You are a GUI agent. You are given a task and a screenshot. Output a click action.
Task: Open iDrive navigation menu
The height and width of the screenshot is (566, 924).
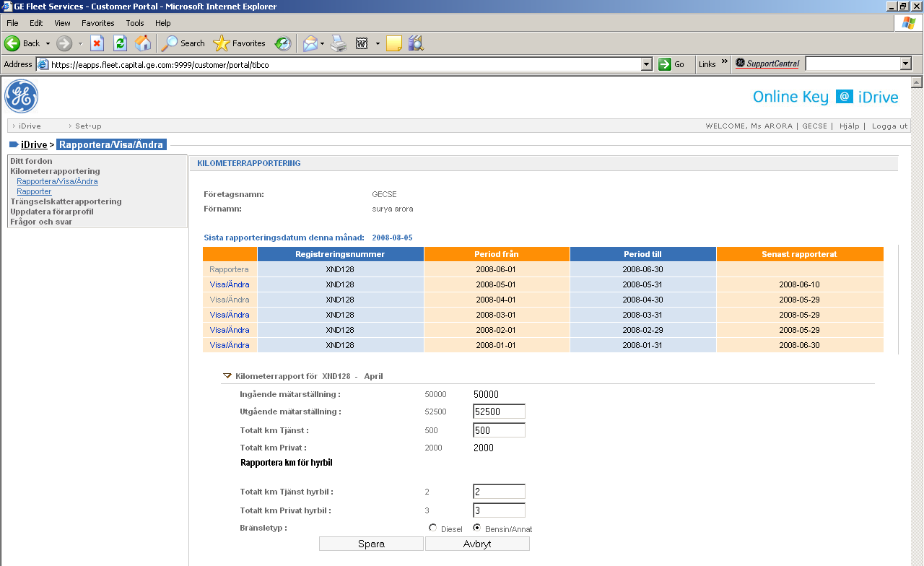tap(30, 126)
